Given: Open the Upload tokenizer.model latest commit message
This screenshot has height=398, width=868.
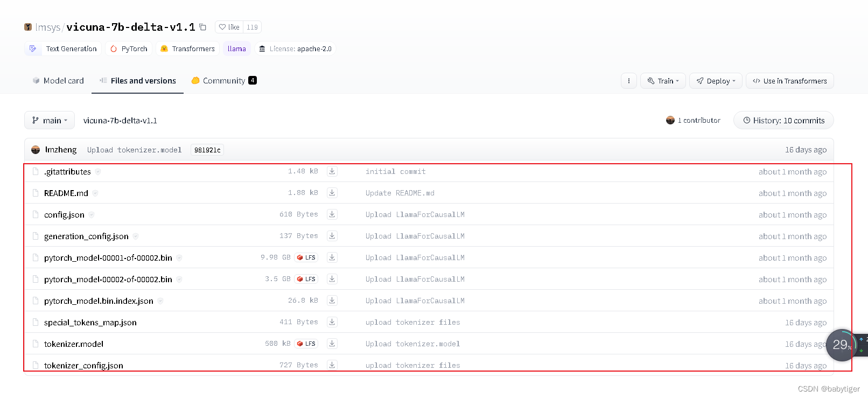Looking at the screenshot, I should coord(135,150).
